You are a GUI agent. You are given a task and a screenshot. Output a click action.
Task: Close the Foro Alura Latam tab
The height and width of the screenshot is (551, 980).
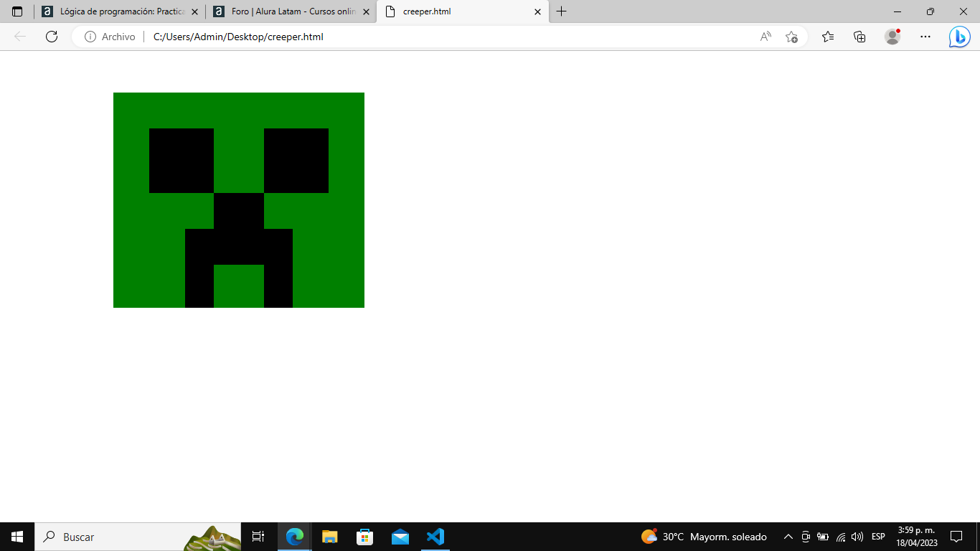pyautogui.click(x=366, y=11)
